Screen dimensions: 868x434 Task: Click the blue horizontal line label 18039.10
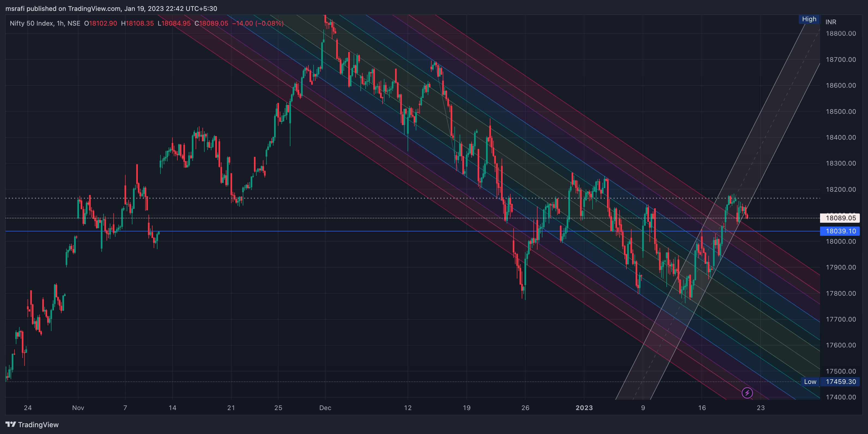pos(840,231)
